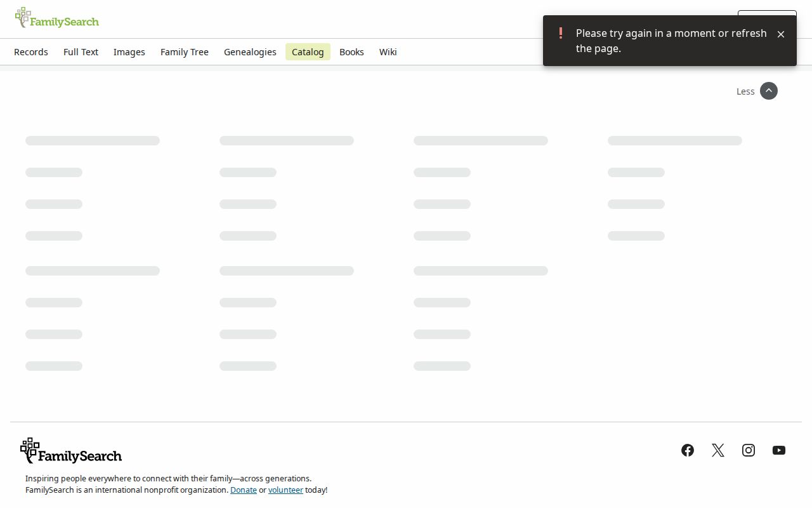Dismiss the error notification with X
This screenshot has width=812, height=508.
[x=781, y=34]
